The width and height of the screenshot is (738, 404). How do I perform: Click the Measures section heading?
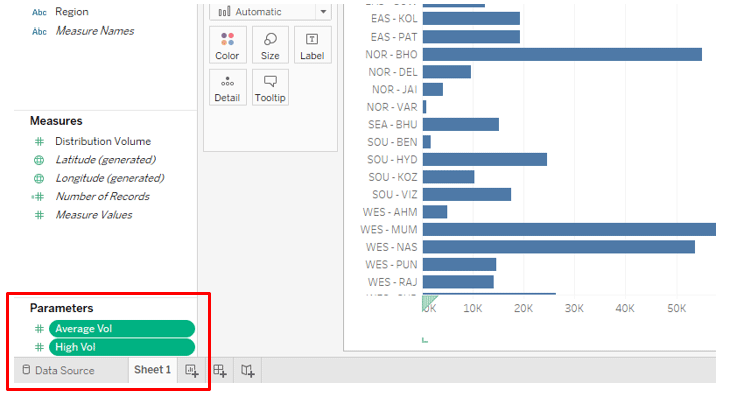[x=56, y=121]
